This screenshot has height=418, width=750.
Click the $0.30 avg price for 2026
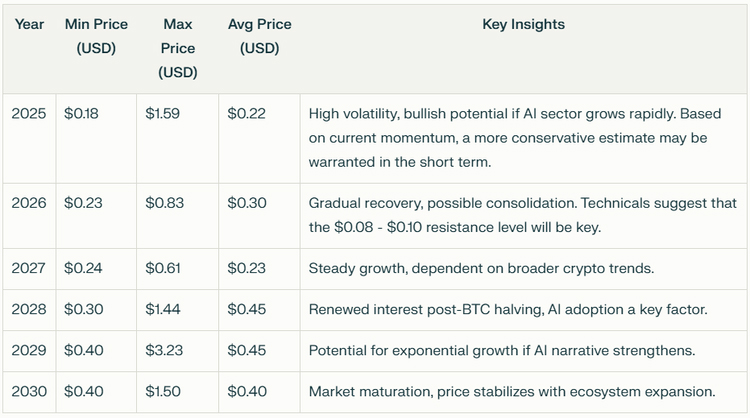(x=246, y=203)
